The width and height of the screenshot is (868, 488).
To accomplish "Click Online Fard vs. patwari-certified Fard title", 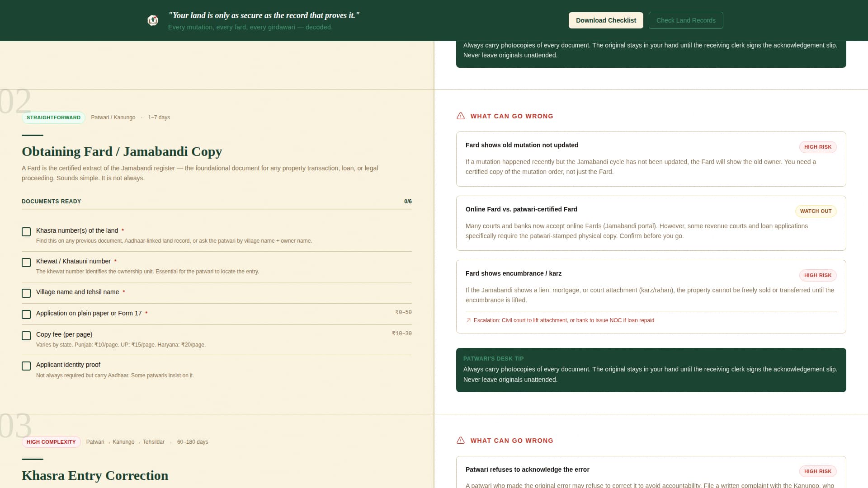I will coord(521,209).
